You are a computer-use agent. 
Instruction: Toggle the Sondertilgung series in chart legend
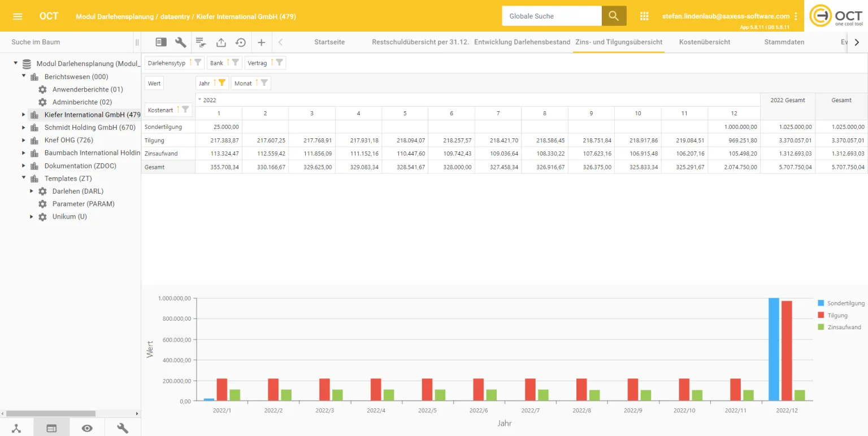[x=845, y=303]
